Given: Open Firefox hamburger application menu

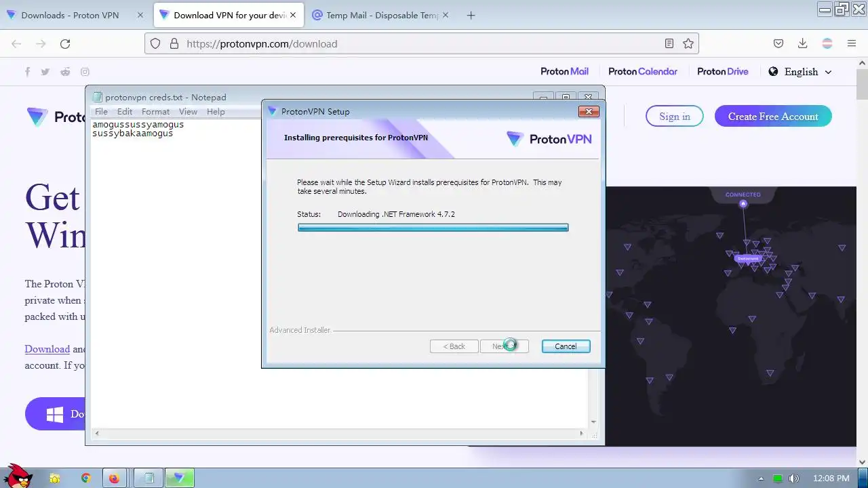Looking at the screenshot, I should coord(852,43).
